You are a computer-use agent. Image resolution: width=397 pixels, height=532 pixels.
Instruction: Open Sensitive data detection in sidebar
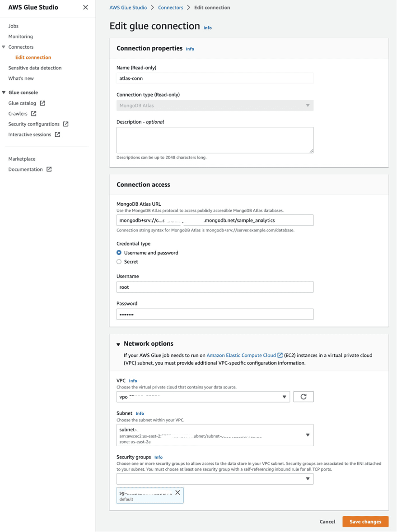(35, 68)
